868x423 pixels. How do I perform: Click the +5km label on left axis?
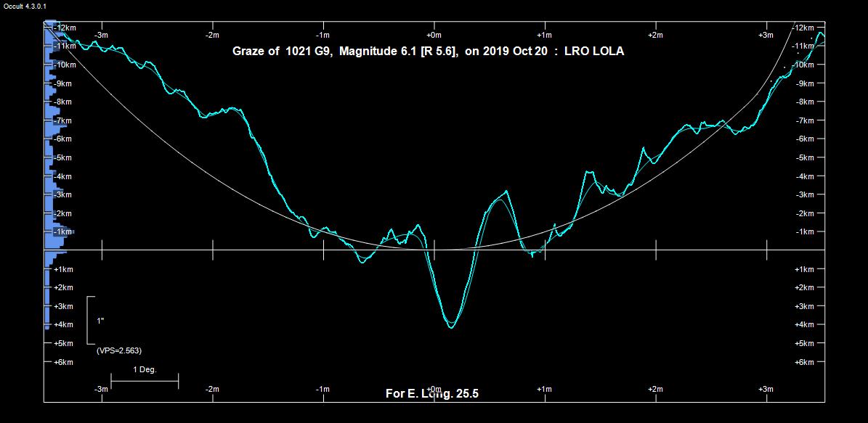point(63,343)
